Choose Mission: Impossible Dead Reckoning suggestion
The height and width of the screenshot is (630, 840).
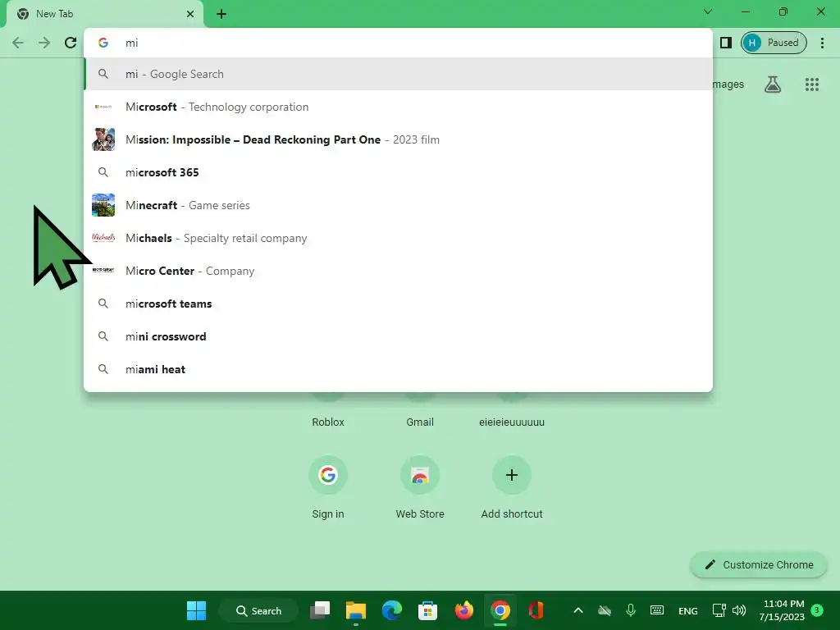coord(398,139)
